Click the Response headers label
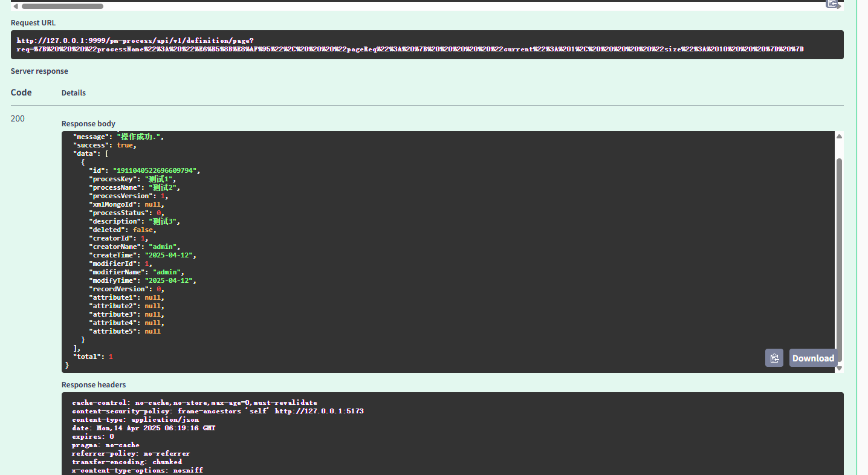Image resolution: width=868 pixels, height=475 pixels. click(x=93, y=384)
